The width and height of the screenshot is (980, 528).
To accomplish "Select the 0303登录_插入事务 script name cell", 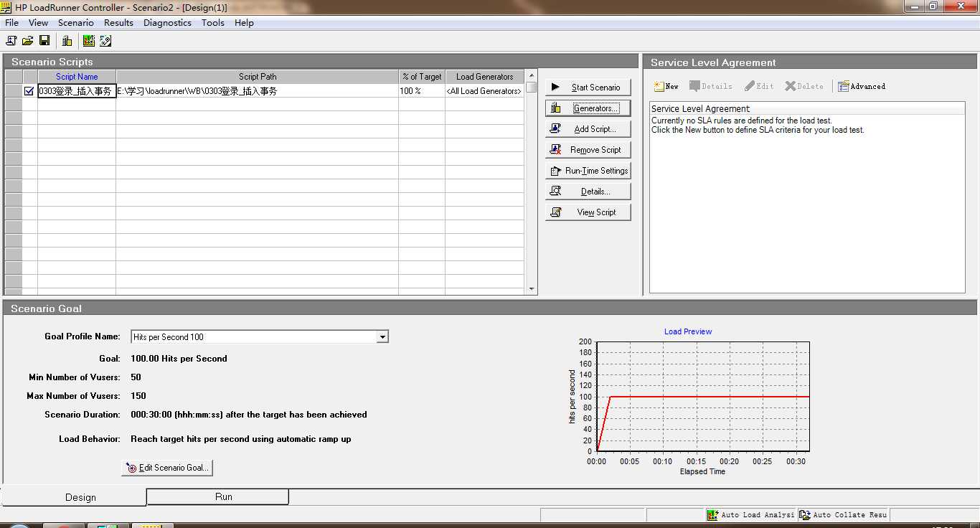I will pyautogui.click(x=77, y=91).
